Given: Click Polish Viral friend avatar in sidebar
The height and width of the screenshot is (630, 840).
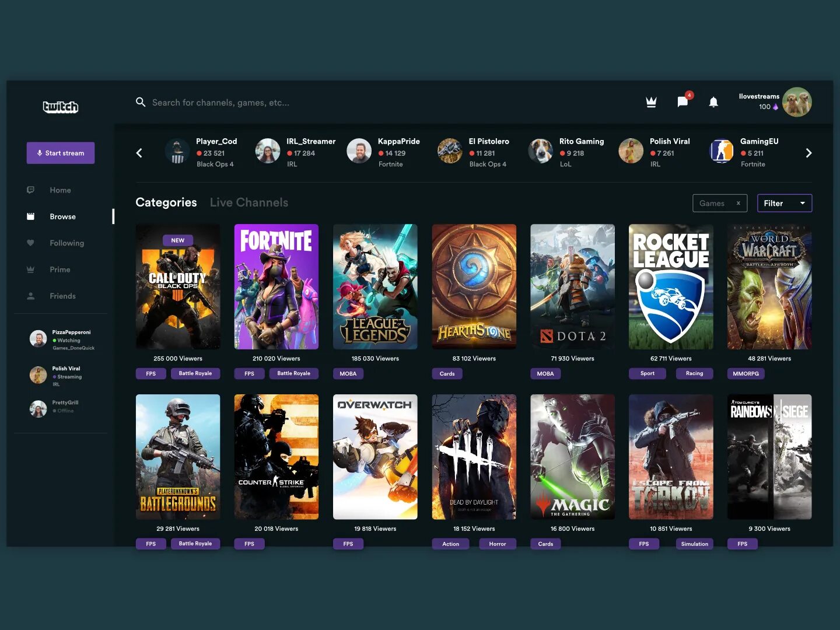Looking at the screenshot, I should pos(38,375).
